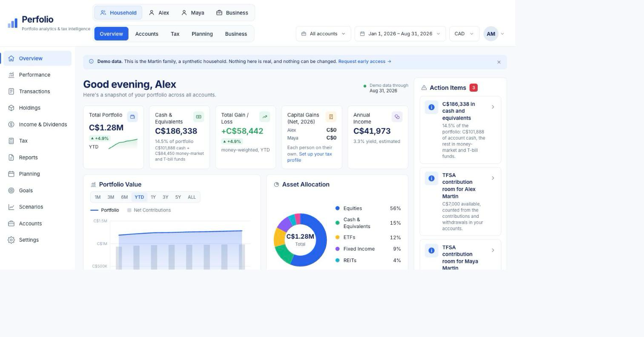This screenshot has height=337, width=644.
Task: Open sidebar Accounts briefcase item
Action: pos(37,223)
